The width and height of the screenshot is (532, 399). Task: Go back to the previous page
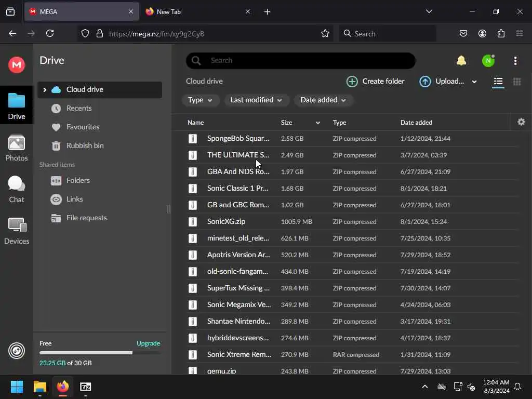[x=12, y=33]
